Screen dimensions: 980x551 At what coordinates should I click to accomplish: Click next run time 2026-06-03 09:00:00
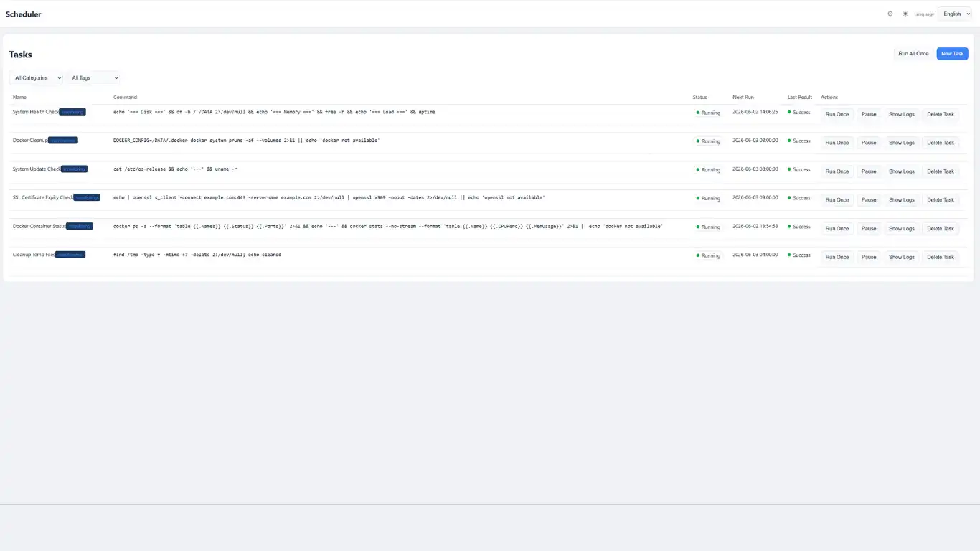[755, 197]
